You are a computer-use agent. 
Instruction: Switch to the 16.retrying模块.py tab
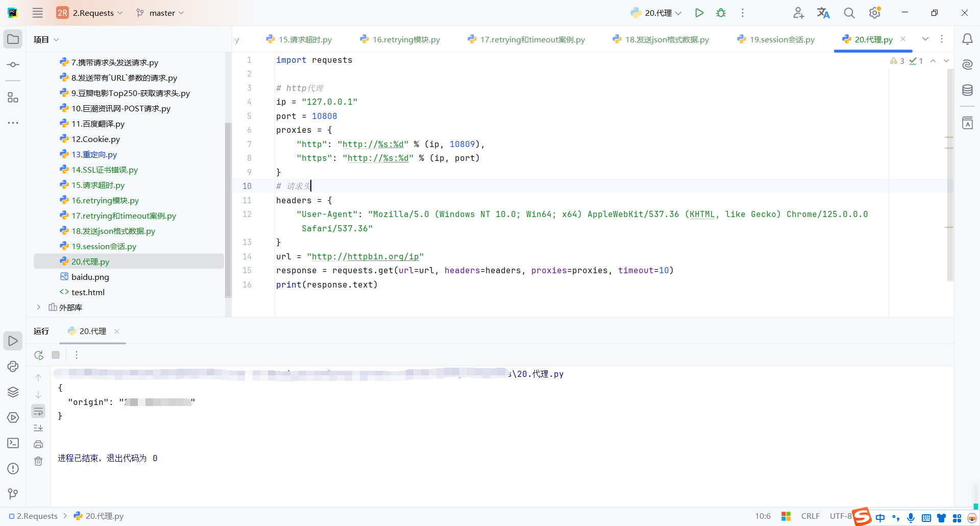[x=400, y=39]
